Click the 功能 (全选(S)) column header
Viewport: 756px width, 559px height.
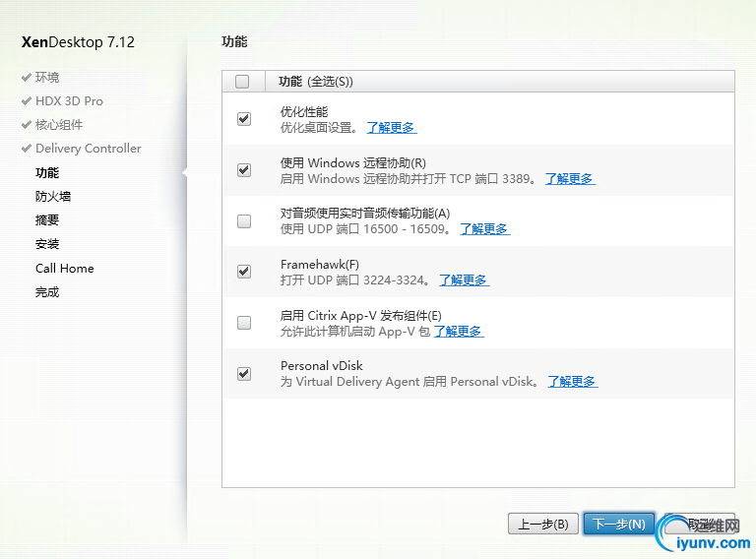(x=316, y=82)
